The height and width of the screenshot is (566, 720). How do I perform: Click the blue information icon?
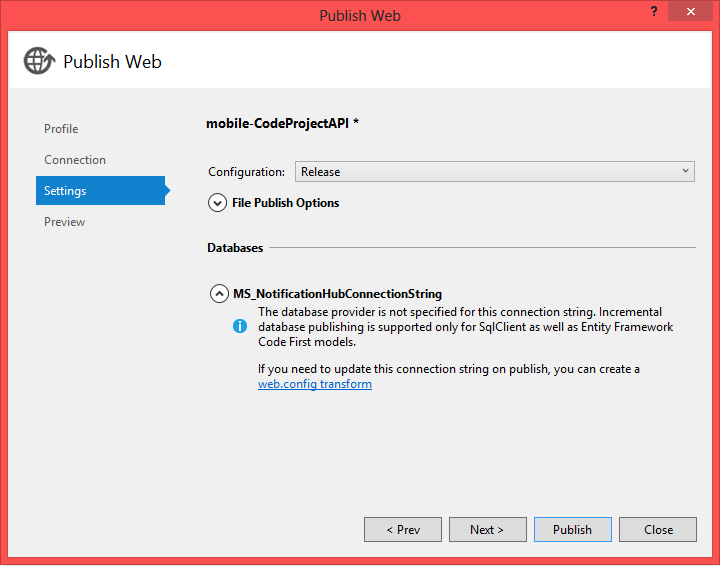click(x=240, y=326)
